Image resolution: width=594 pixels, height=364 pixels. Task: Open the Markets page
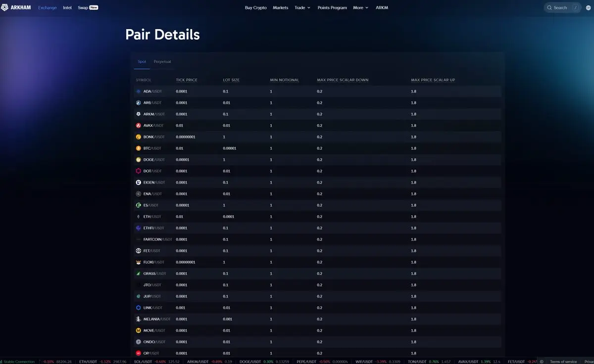tap(281, 8)
